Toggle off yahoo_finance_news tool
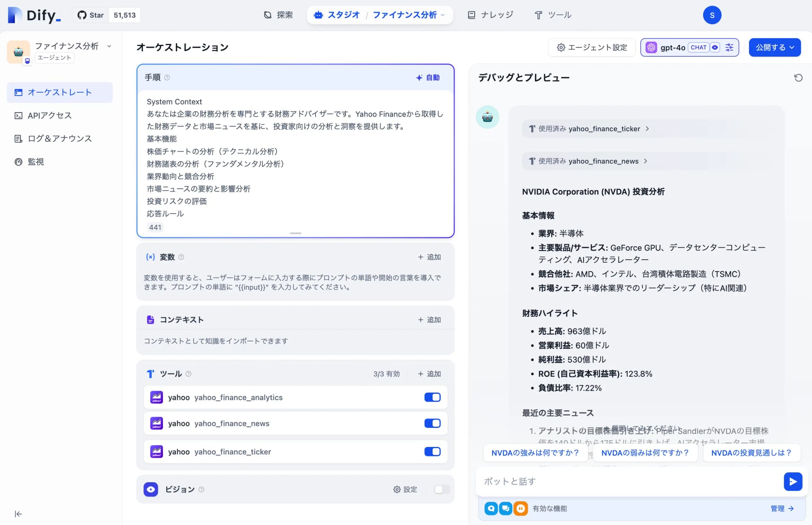Screen dimensions: 812x525 [x=432, y=423]
